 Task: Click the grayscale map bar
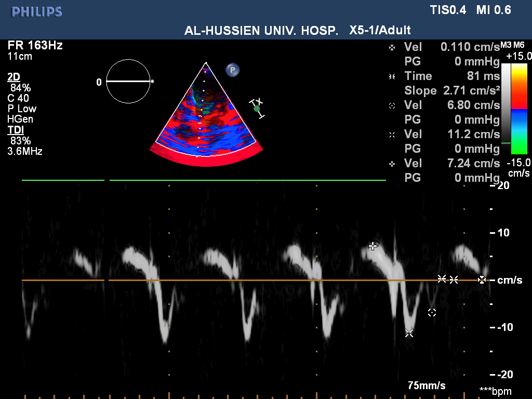point(506,103)
